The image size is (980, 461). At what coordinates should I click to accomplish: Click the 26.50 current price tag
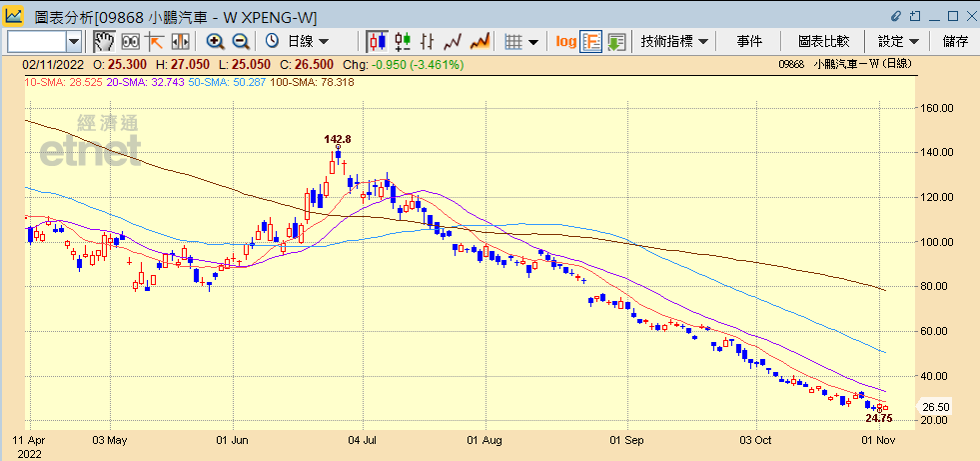934,407
